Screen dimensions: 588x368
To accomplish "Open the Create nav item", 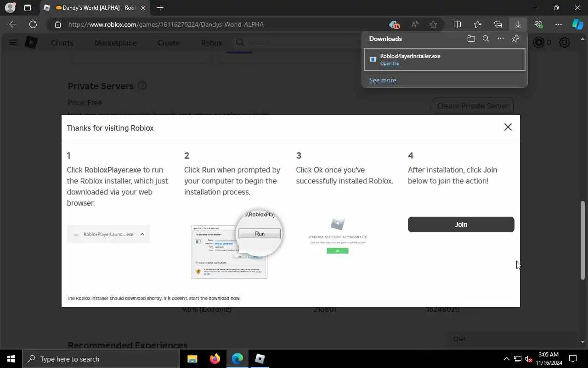I will click(x=169, y=43).
